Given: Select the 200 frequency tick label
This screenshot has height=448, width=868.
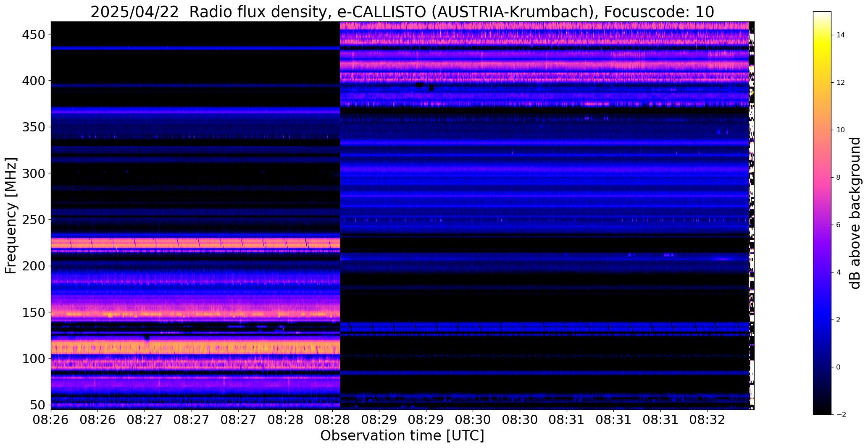Looking at the screenshot, I should point(34,266).
